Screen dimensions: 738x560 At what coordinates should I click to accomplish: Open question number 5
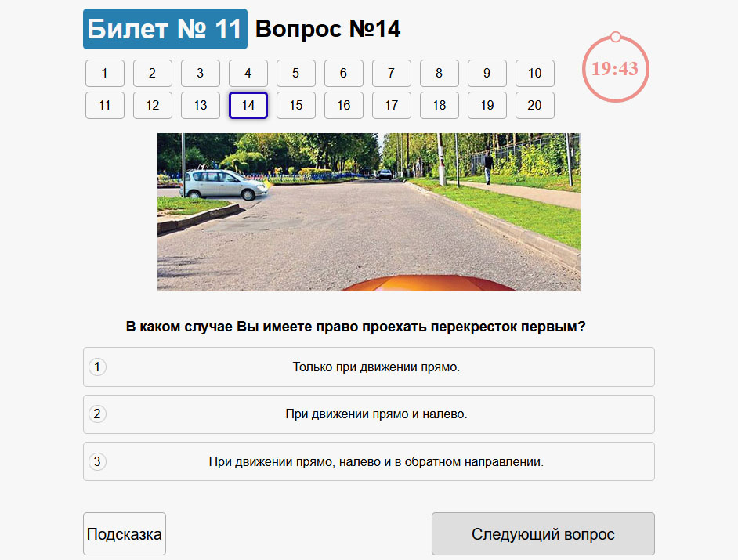[295, 74]
